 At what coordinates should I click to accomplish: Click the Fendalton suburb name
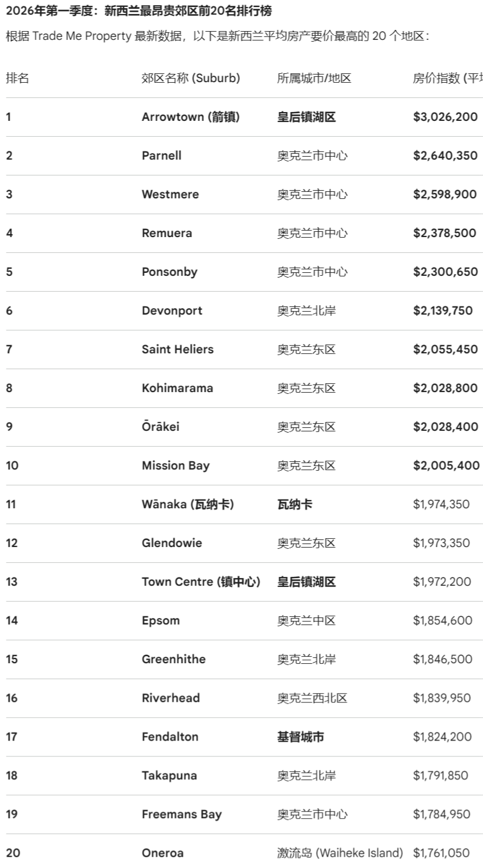170,737
